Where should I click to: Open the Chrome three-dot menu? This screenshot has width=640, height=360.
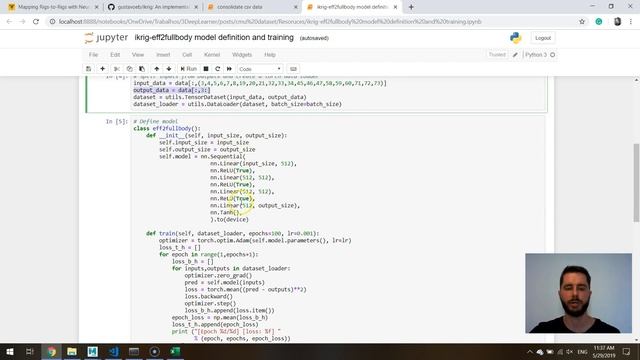632,22
